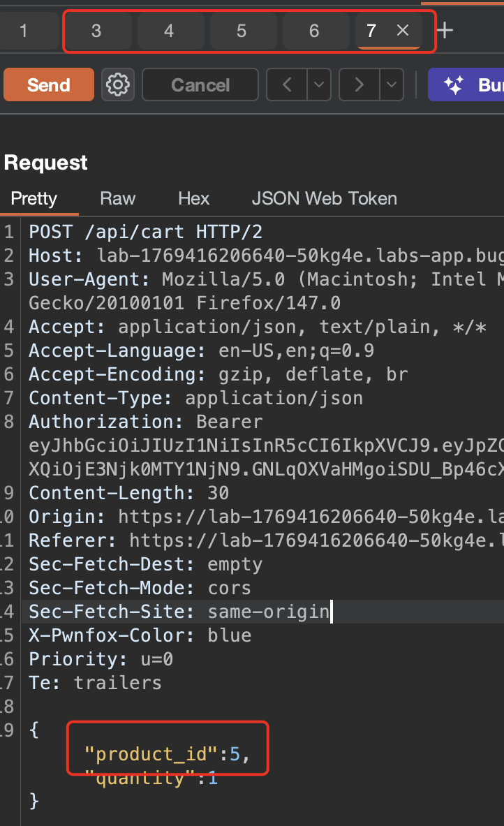Open Repeater tab 6
This screenshot has height=826, width=504.
click(x=314, y=31)
